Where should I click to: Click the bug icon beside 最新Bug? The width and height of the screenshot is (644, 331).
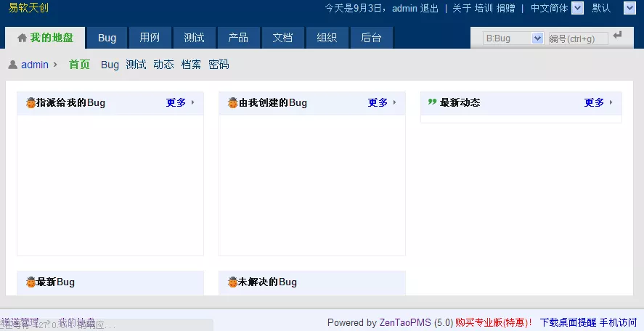(x=30, y=282)
